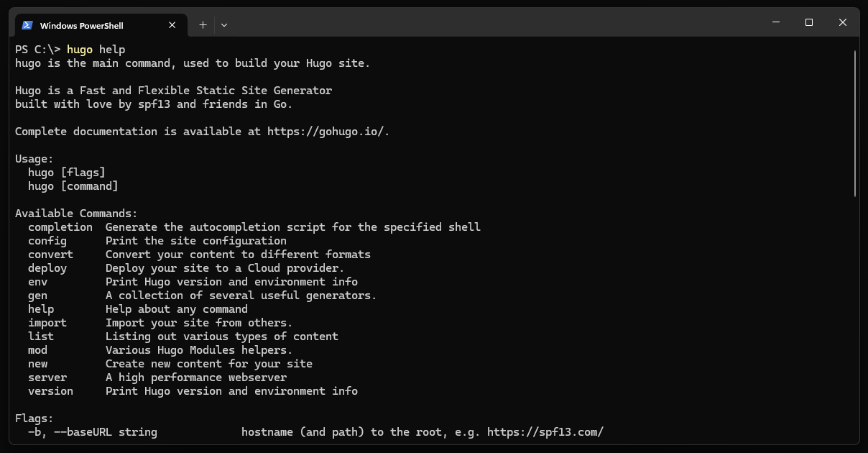Click the completion command name
Screen dimensions: 868x453
click(60, 227)
